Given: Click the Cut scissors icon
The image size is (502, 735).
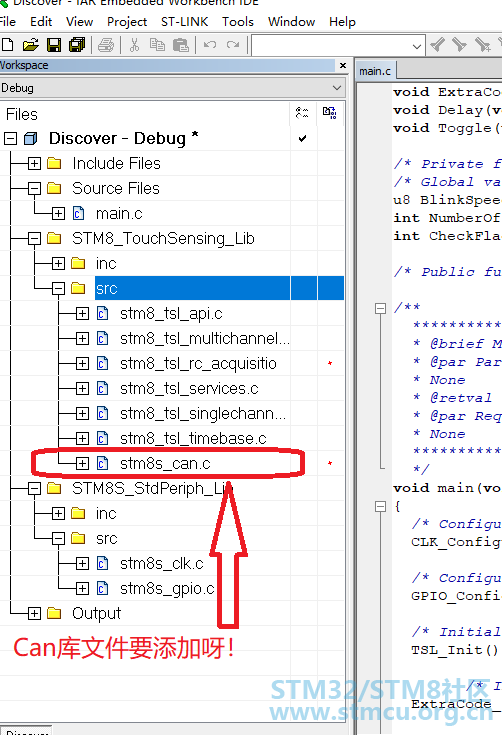Looking at the screenshot, I should (x=135, y=45).
